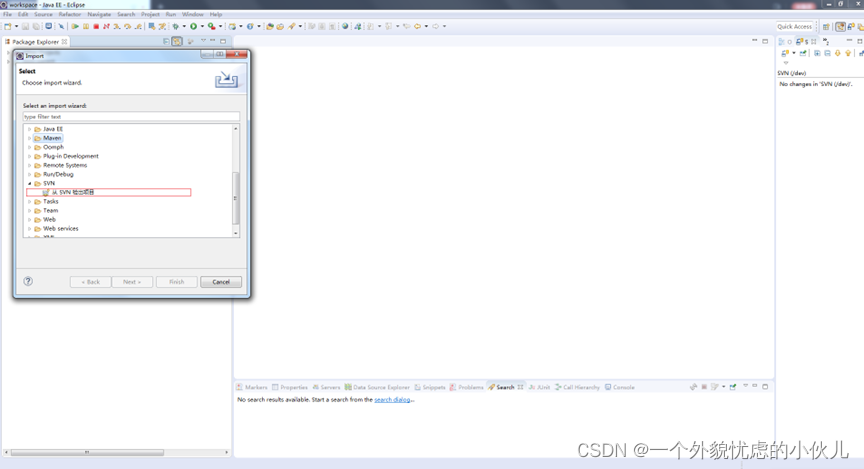Expand the Web services folder
This screenshot has height=469, width=864.
click(x=30, y=229)
